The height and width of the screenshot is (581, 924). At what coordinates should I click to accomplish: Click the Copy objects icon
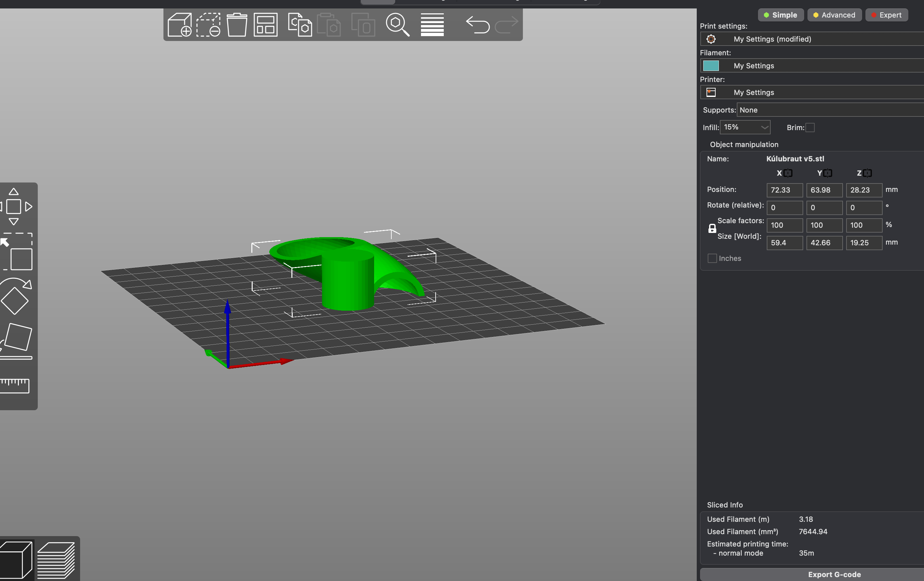click(x=300, y=25)
